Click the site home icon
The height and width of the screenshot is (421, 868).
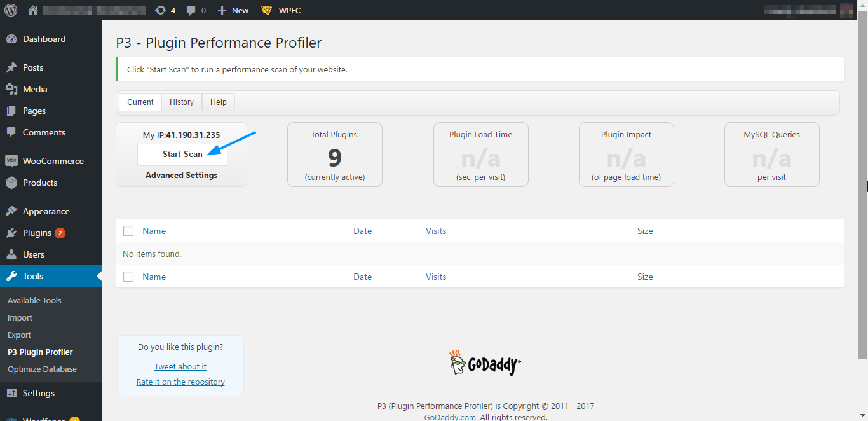click(33, 10)
